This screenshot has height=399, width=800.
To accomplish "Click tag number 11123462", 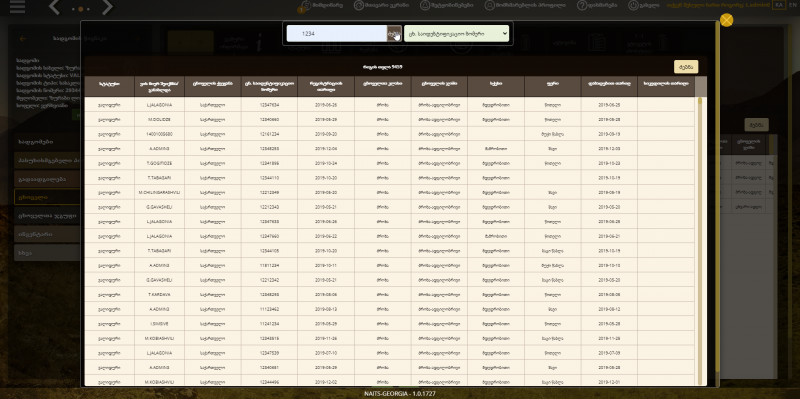I will [269, 309].
